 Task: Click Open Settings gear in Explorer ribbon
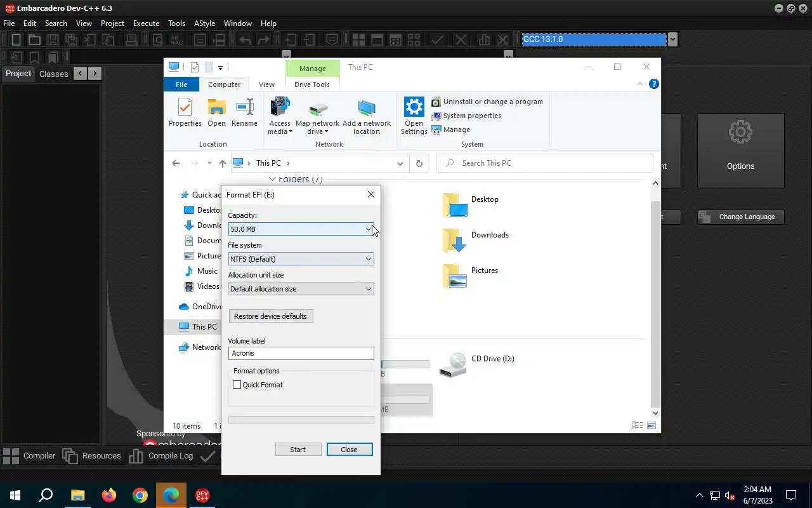(x=414, y=117)
